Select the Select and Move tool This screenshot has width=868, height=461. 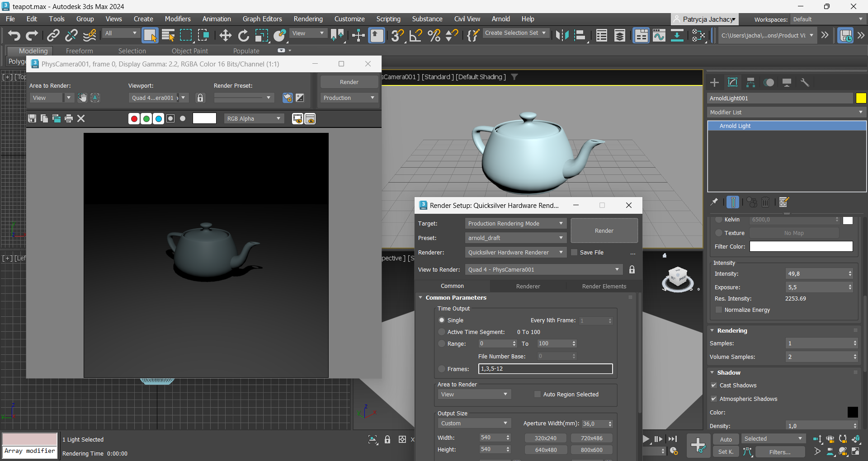pos(225,35)
